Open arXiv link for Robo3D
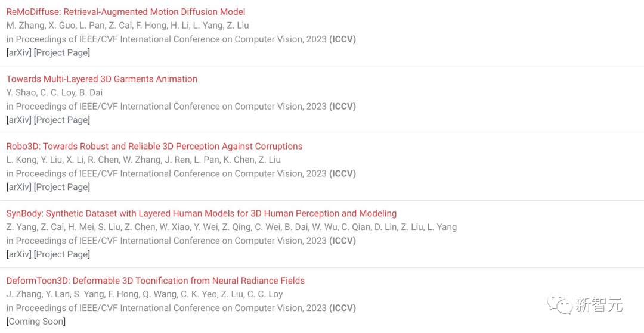The image size is (644, 333). 19,187
